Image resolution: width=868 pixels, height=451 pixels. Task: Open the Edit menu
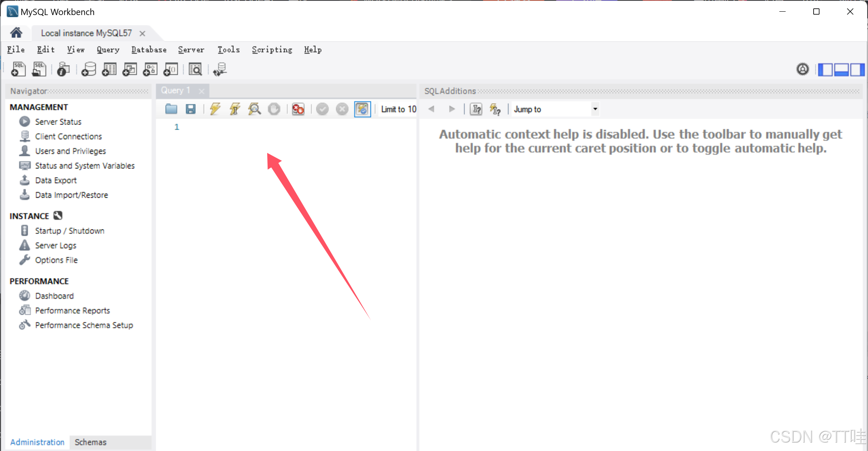[x=46, y=50]
